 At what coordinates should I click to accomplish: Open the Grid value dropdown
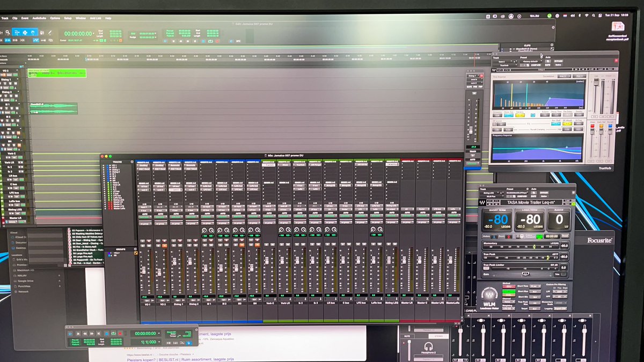click(156, 33)
